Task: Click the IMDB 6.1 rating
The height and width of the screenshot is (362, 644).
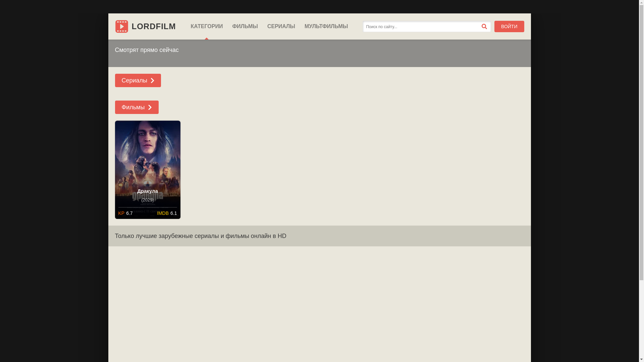Action: pyautogui.click(x=167, y=213)
